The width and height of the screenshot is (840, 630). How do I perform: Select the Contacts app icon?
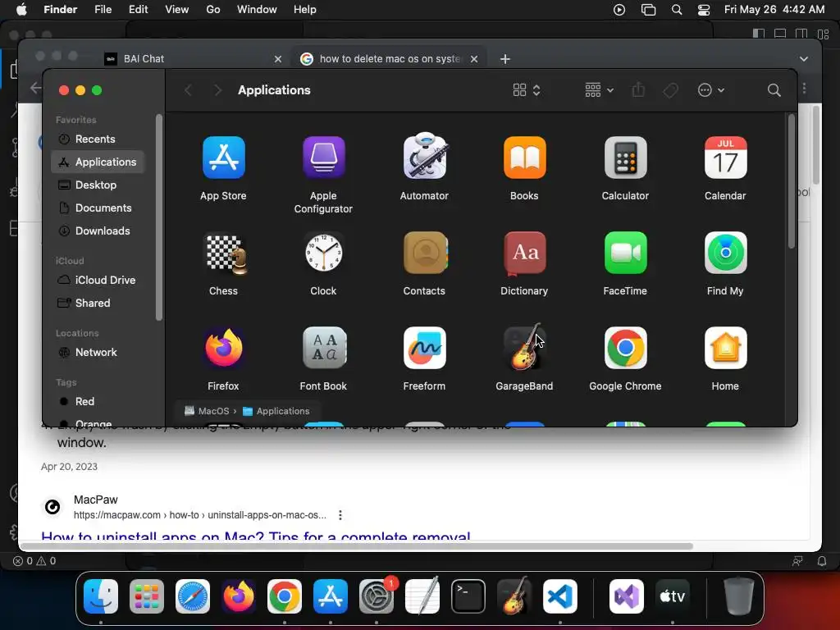(x=426, y=253)
